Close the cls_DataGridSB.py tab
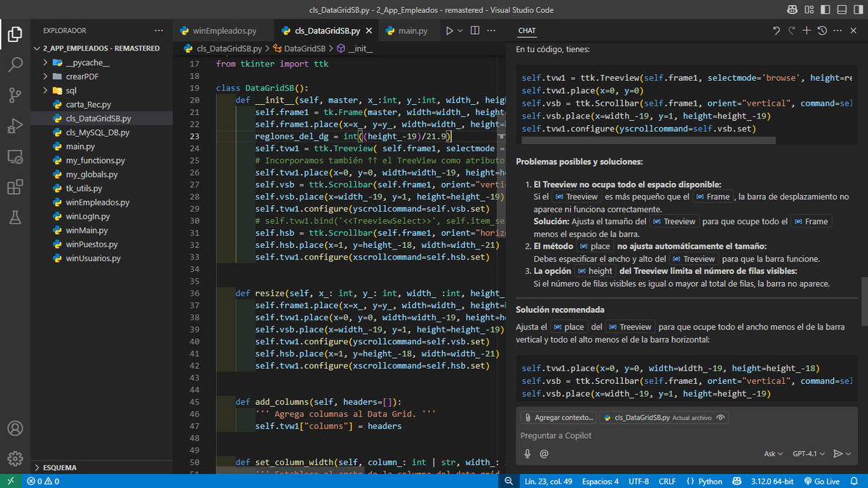Viewport: 868px width, 488px height. point(368,30)
